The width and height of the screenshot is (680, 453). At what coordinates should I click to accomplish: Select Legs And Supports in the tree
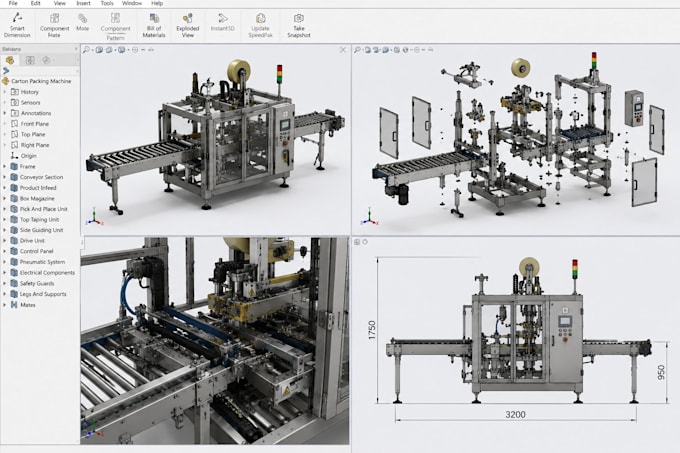coord(43,294)
